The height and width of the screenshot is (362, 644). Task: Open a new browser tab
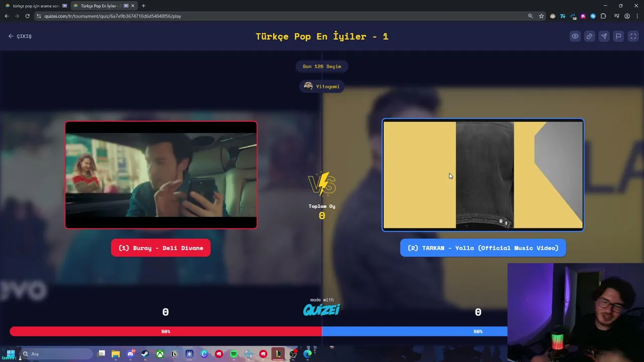(143, 6)
